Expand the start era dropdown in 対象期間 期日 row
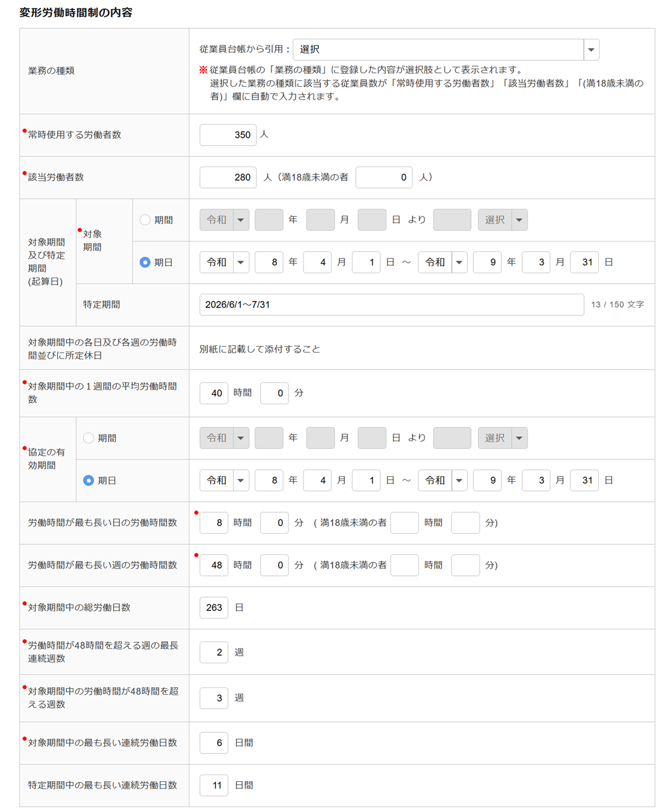Screen dimensions: 671x812 (224, 262)
